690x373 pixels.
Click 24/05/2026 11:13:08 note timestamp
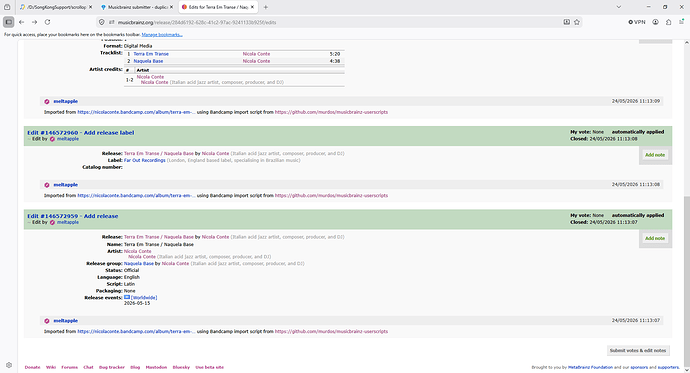coord(635,185)
